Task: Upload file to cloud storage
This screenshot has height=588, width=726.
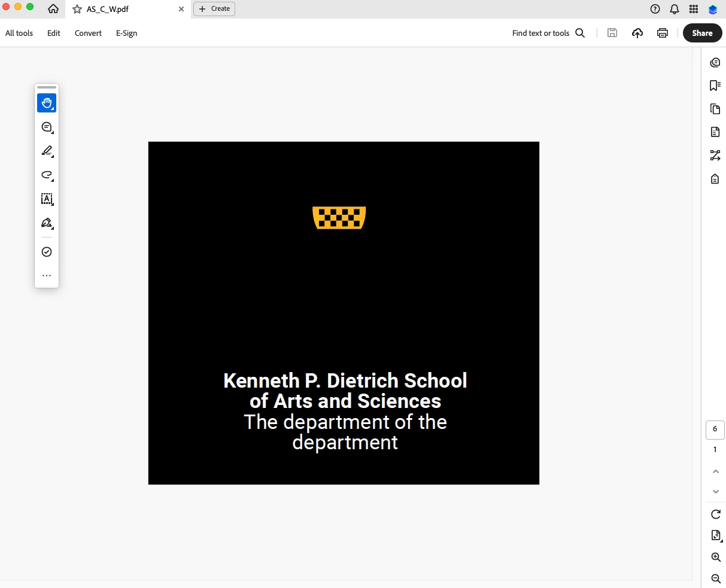Action: tap(637, 33)
